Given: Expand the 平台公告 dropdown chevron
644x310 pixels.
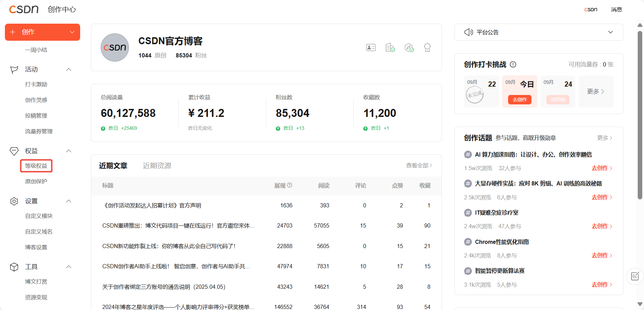Looking at the screenshot, I should (x=611, y=32).
